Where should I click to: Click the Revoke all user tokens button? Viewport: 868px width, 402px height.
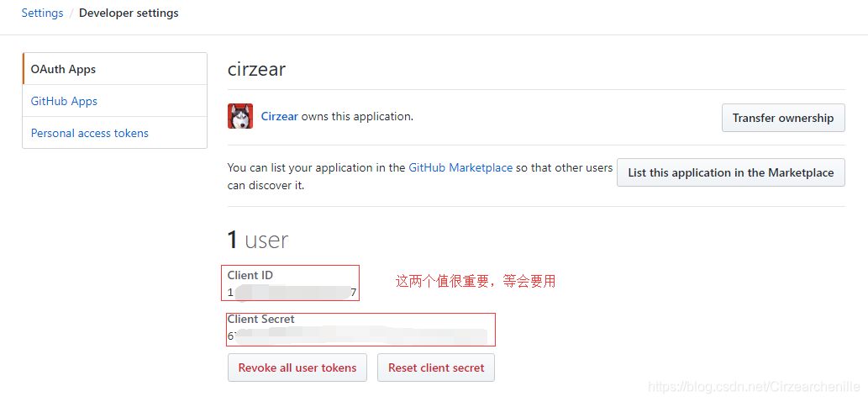297,368
